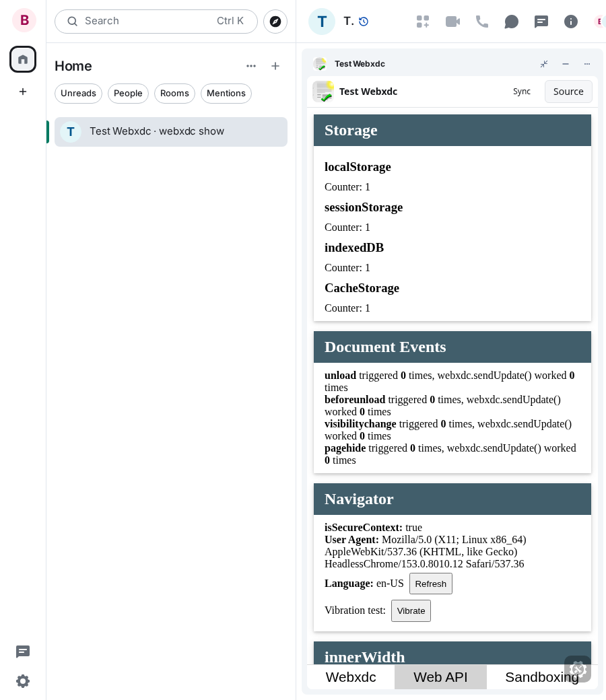The width and height of the screenshot is (606, 700).
Task: Focus the Search field
Action: click(156, 22)
